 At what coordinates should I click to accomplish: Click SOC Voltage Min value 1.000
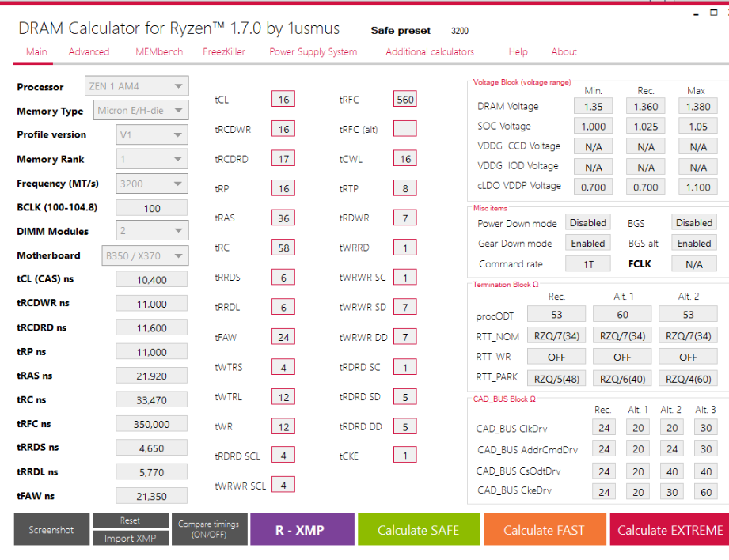pos(593,127)
